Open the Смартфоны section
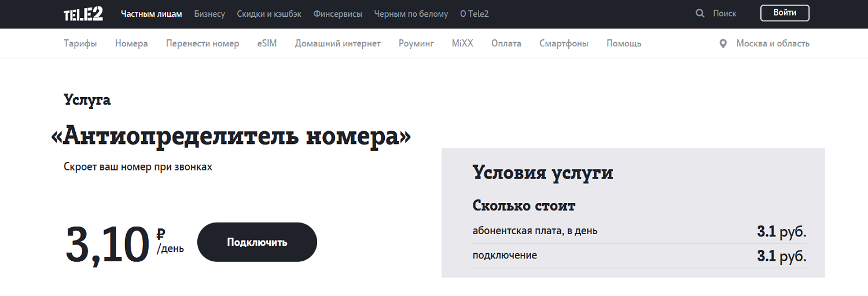 (564, 43)
